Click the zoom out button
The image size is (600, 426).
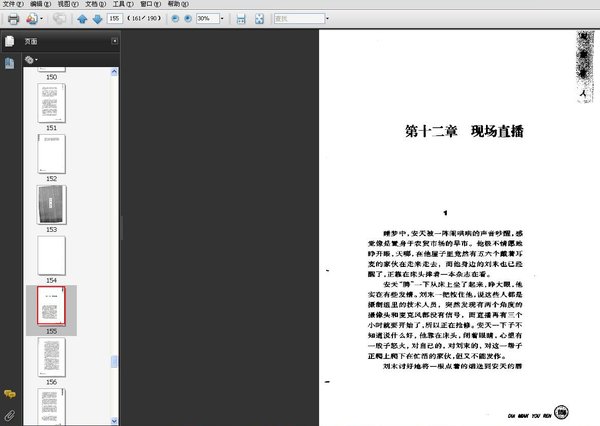pos(175,18)
